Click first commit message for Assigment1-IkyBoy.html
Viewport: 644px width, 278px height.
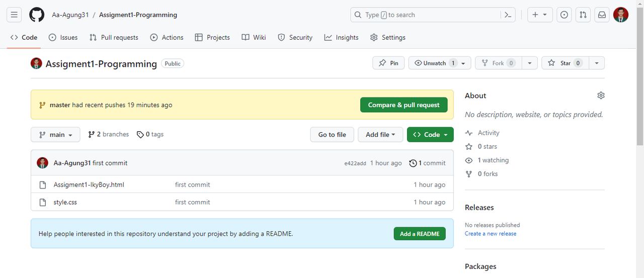click(193, 184)
